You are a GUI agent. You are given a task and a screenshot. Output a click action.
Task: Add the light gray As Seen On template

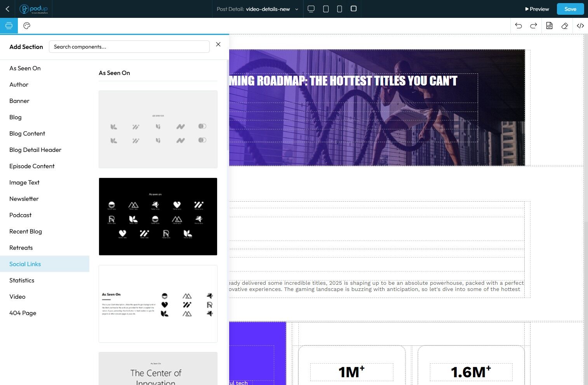pyautogui.click(x=158, y=129)
